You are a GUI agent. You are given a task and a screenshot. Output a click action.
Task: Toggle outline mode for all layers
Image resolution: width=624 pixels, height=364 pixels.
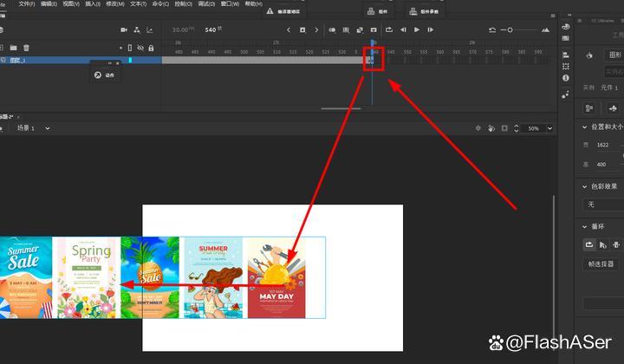[130, 48]
